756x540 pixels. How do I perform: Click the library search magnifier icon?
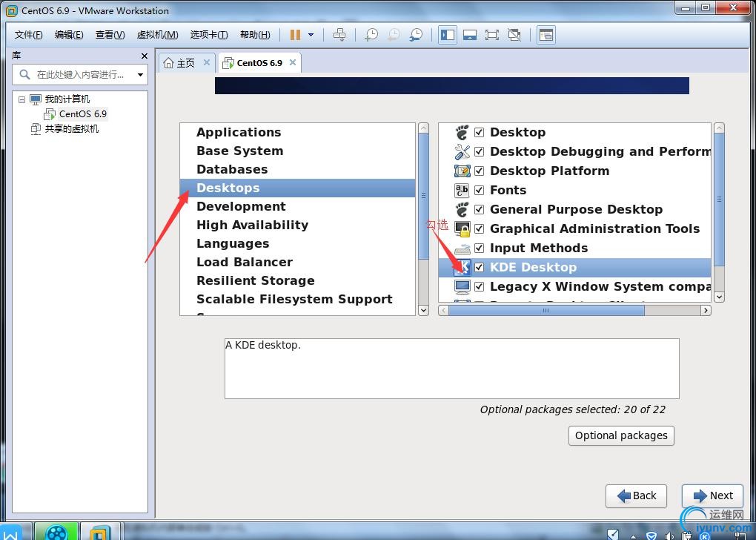pos(24,75)
